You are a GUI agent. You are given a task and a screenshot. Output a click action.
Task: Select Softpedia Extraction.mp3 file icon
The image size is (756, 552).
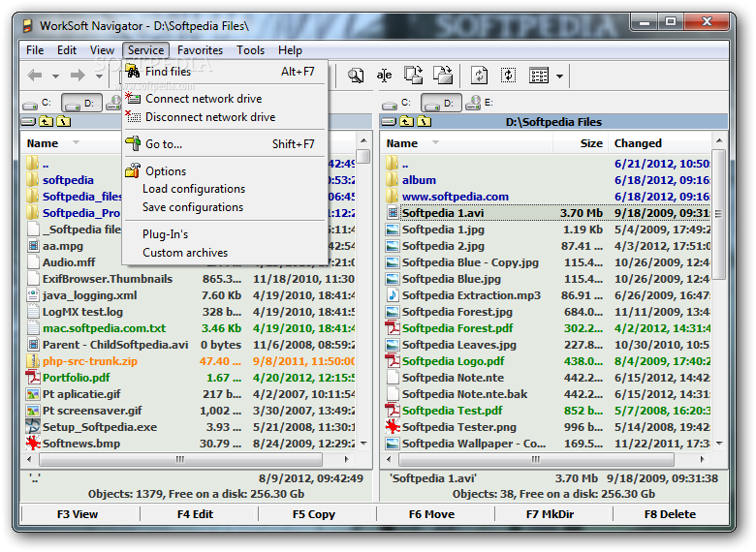(393, 295)
